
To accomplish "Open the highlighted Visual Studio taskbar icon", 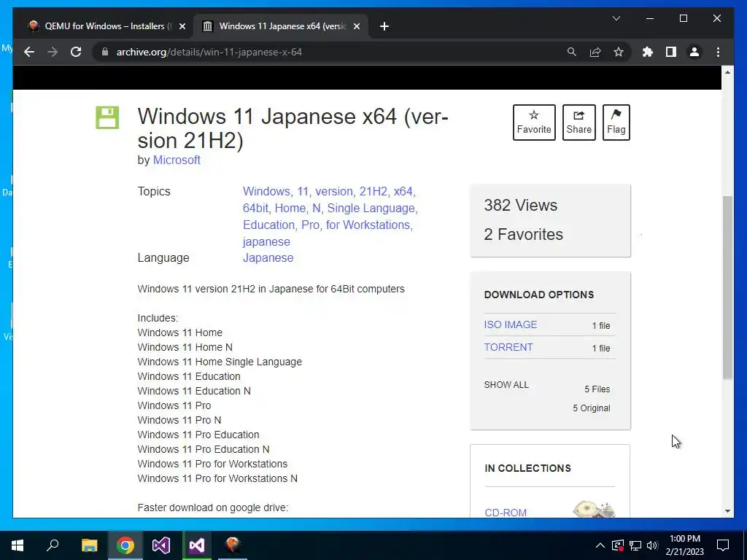I will (197, 545).
